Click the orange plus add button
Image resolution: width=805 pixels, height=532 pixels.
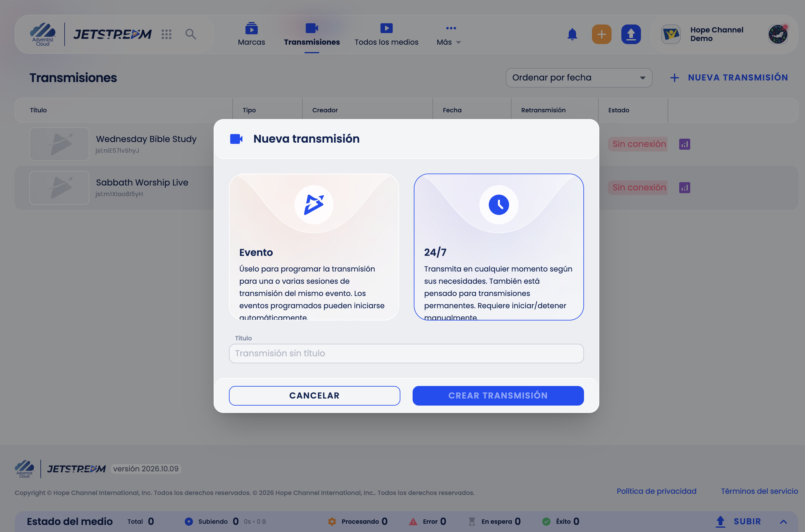(601, 34)
